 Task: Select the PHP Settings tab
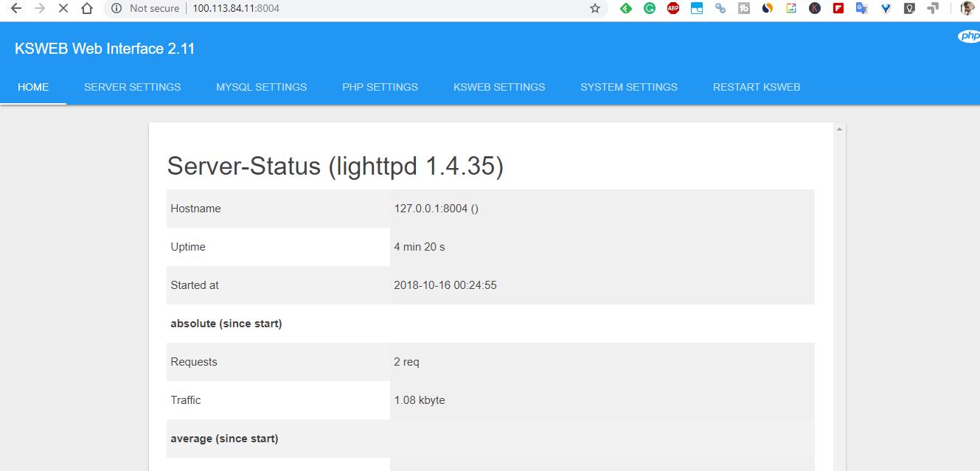(380, 87)
